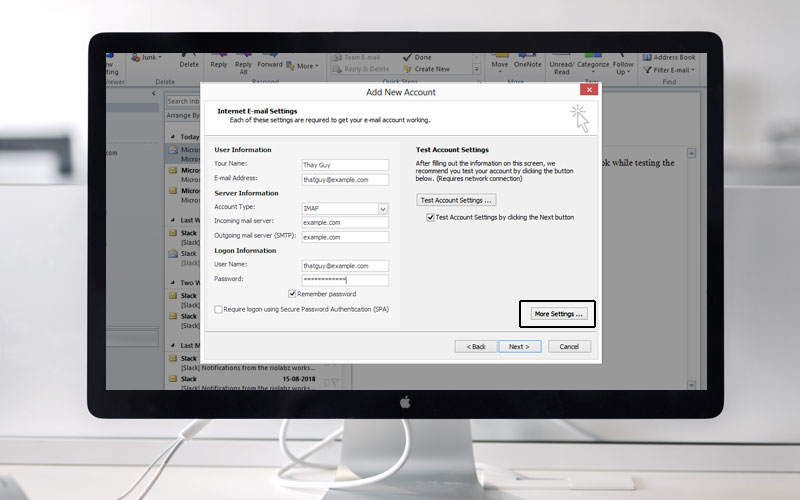The image size is (800, 500).
Task: Open the More respond options dropdown
Action: pos(303,66)
